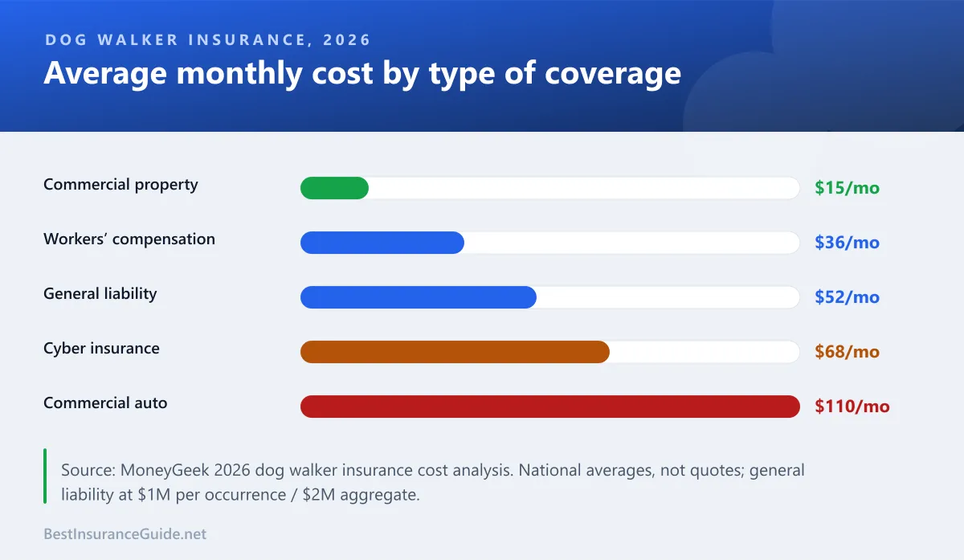Click the MoneyGeek source note text
The image size is (964, 560).
(x=433, y=482)
